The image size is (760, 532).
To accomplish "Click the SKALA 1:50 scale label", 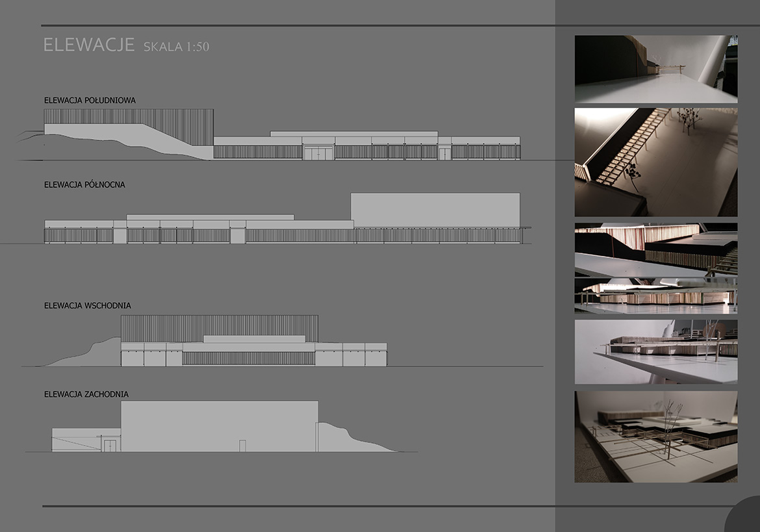I will (x=177, y=47).
